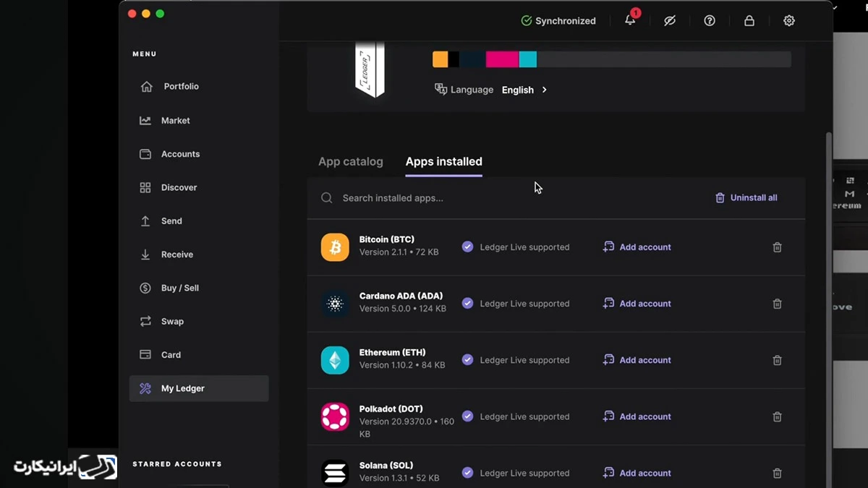The width and height of the screenshot is (868, 488).
Task: Click the Cardano ADA (ADA) app name
Action: click(401, 296)
